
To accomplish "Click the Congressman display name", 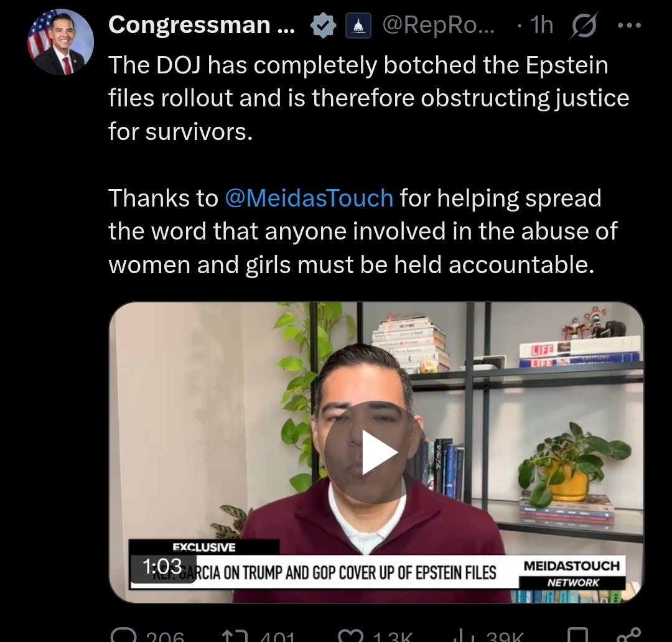I will tap(202, 25).
